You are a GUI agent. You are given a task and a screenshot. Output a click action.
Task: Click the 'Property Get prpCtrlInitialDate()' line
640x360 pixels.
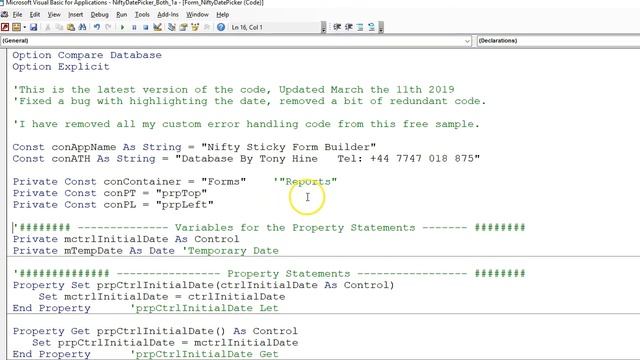tap(155, 331)
